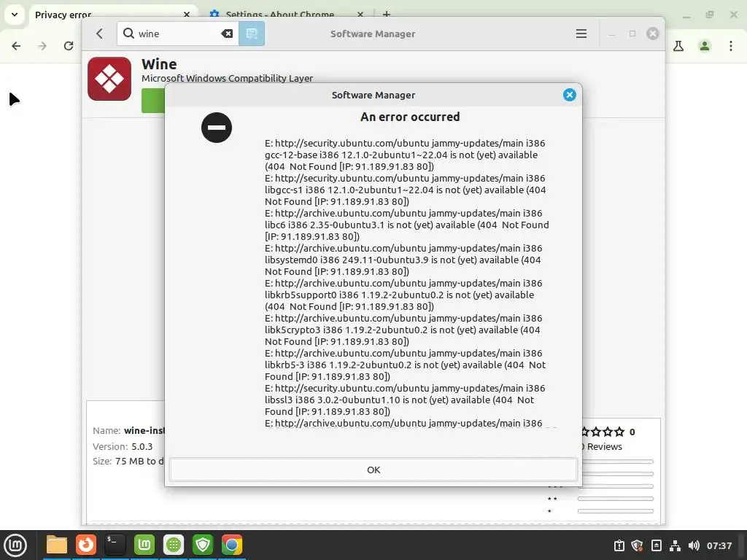Click the rating stars
Screen dimensions: 747x560
point(602,432)
